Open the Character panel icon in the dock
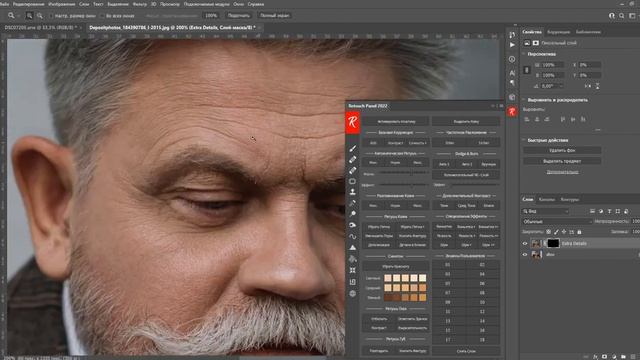The width and height of the screenshot is (640, 360). (512, 73)
